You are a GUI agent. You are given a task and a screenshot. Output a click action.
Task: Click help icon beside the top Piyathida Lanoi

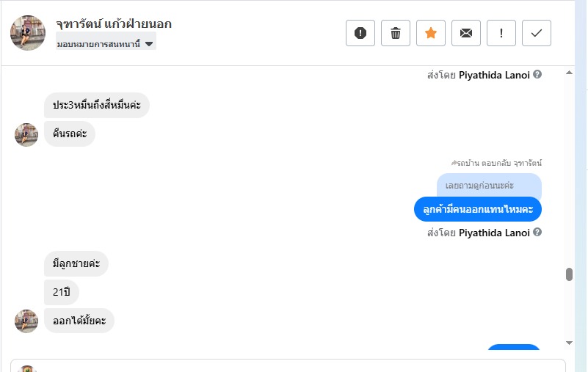click(x=538, y=74)
